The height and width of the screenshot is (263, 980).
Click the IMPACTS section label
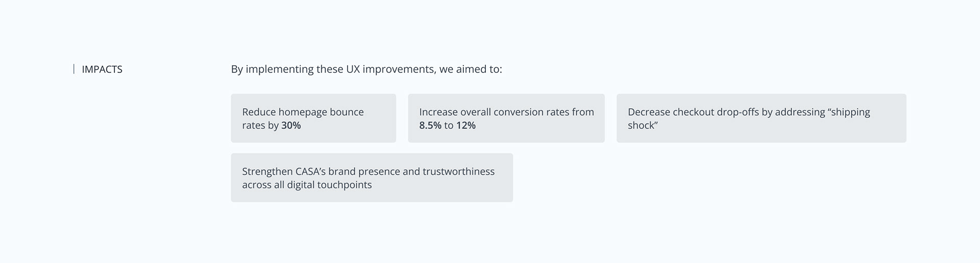coord(102,69)
